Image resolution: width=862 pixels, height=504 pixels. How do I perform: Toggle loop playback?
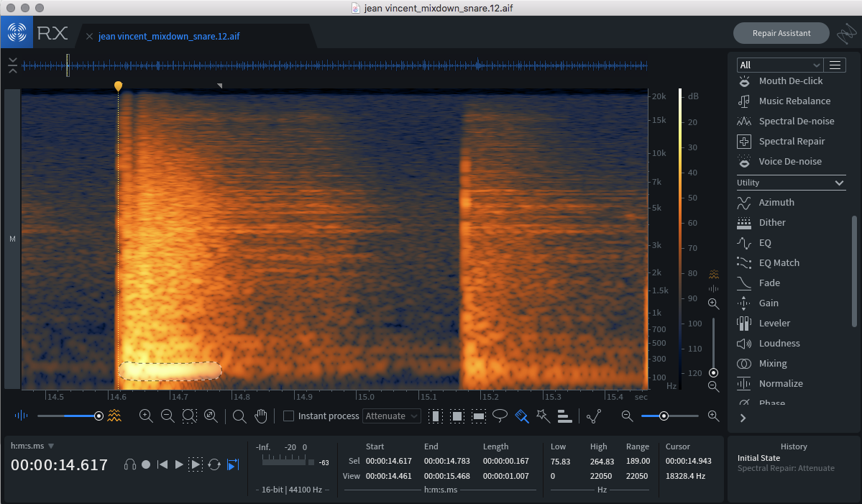point(214,464)
